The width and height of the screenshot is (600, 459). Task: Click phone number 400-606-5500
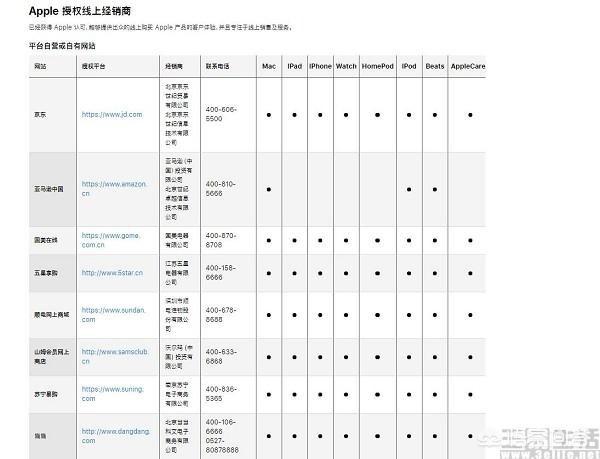(221, 114)
